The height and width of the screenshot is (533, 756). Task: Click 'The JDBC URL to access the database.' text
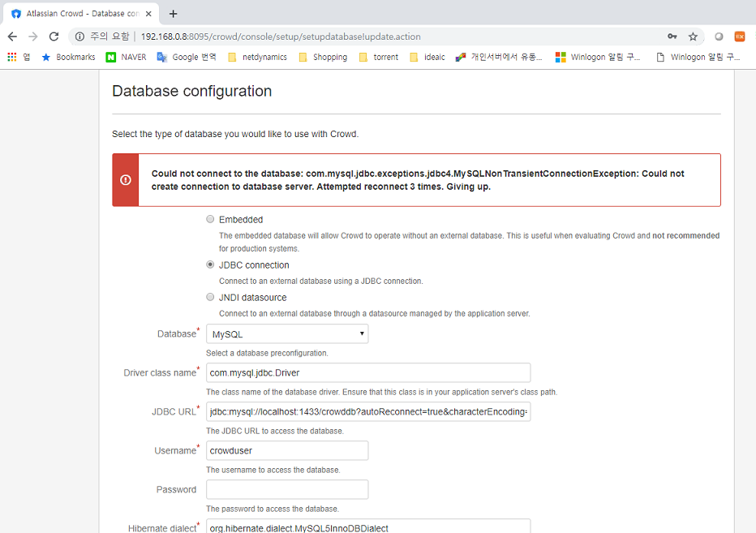[275, 431]
